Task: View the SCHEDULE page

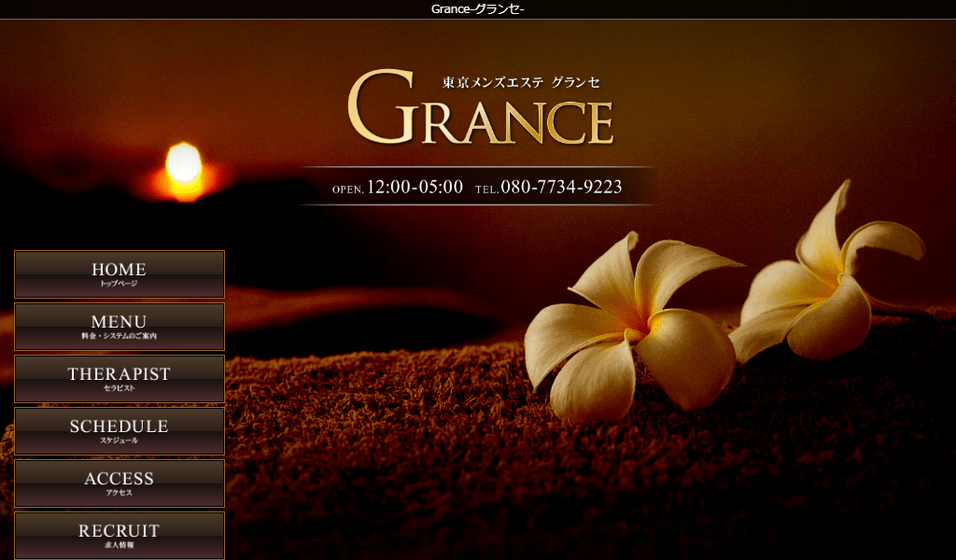Action: 119,431
